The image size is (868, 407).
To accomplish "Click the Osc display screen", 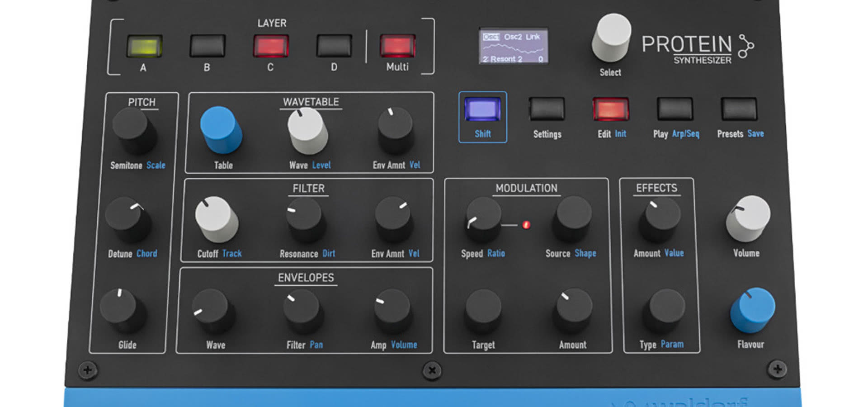I will (513, 46).
